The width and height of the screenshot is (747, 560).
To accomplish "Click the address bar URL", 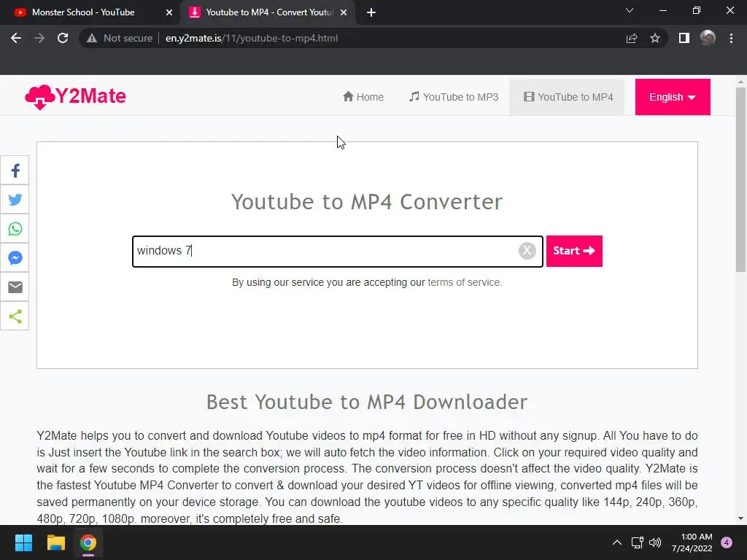I will 252,38.
